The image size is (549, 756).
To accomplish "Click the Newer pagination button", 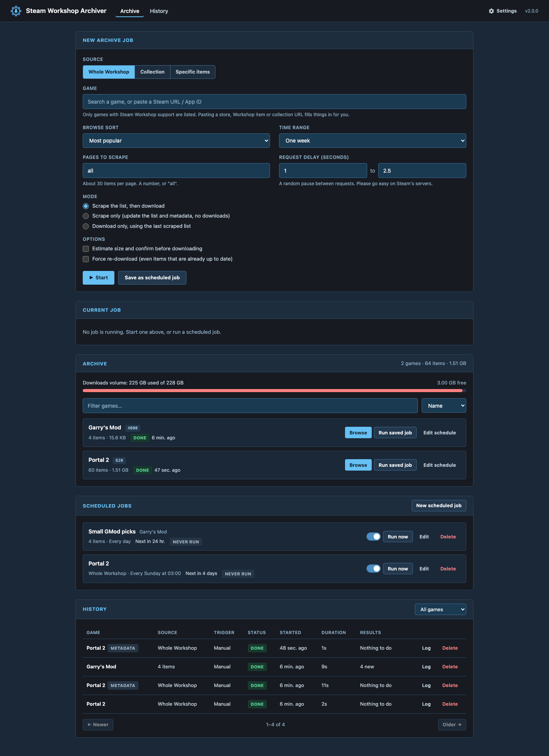I will tap(98, 725).
